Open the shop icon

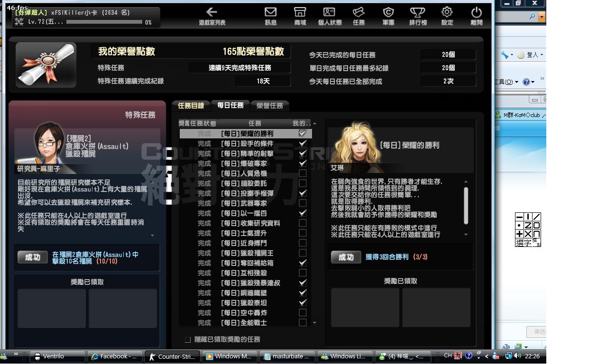point(300,16)
